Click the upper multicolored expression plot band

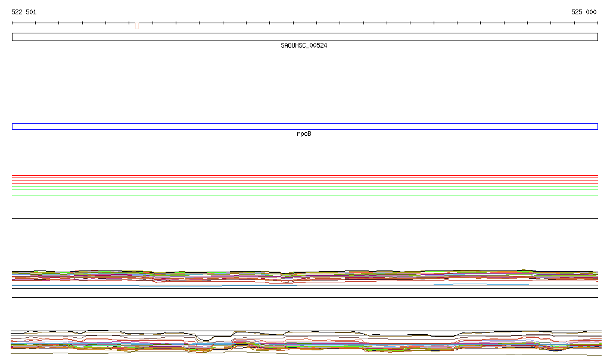pos(304,275)
